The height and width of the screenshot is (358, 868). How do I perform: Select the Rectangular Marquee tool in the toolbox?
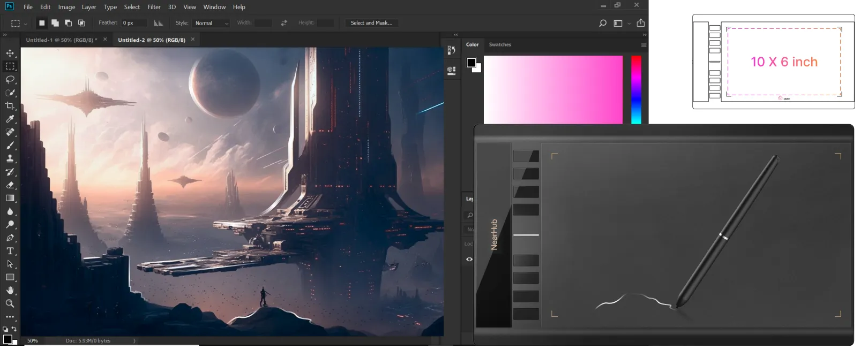pos(10,66)
